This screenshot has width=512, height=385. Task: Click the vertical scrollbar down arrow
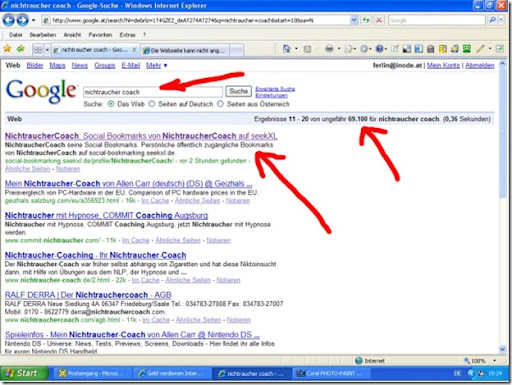point(502,349)
